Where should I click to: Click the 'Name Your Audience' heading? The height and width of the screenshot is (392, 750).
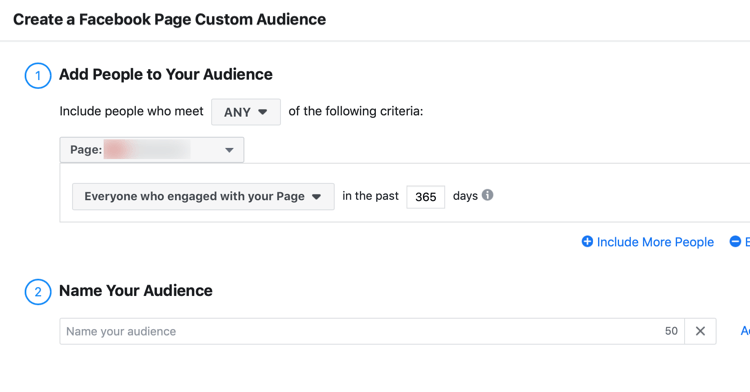(x=136, y=291)
